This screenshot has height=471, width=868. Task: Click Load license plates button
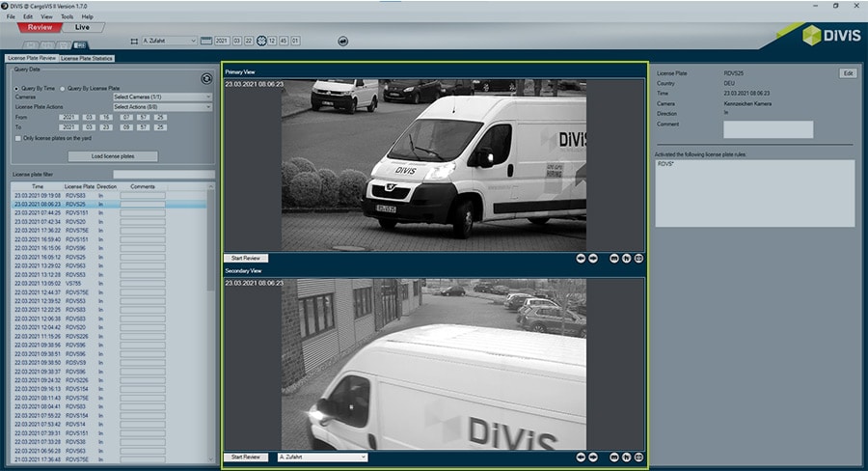click(113, 156)
